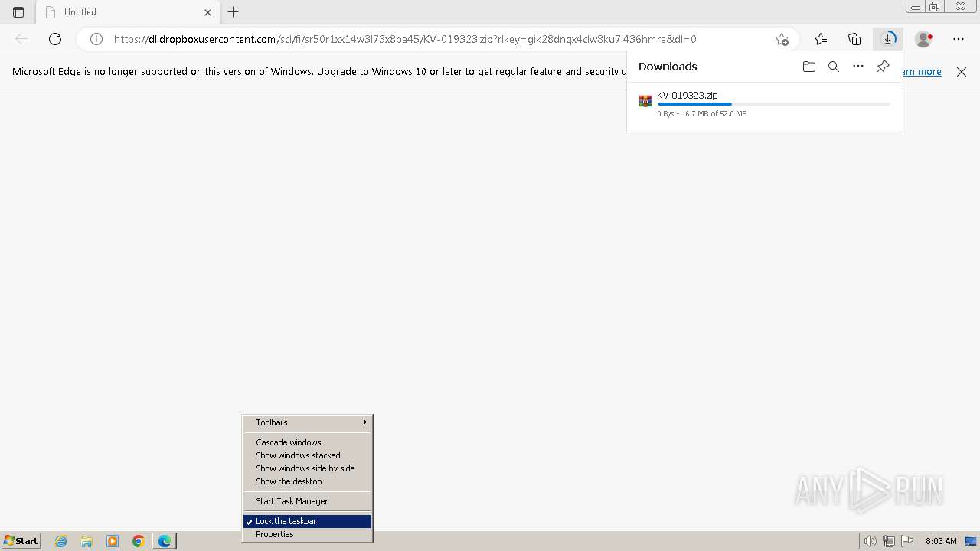Click the KV-019323.zip file icon
Screen dimensions: 980x551
[645, 101]
